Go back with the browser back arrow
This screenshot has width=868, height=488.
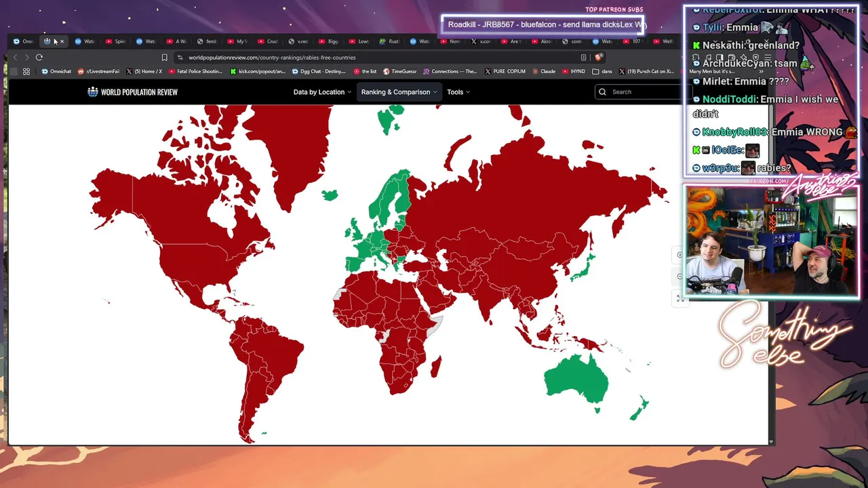tap(16, 58)
